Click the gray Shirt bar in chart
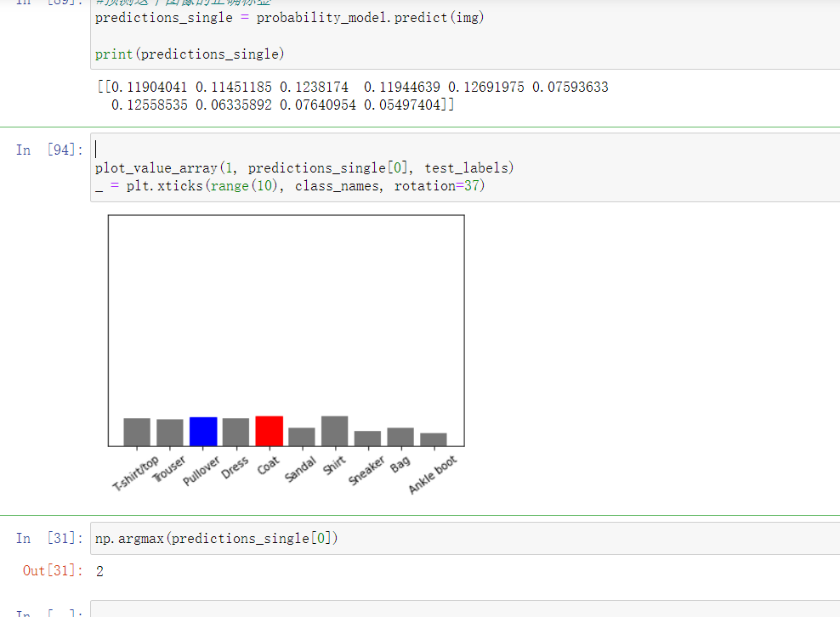The height and width of the screenshot is (617, 840). 334,431
